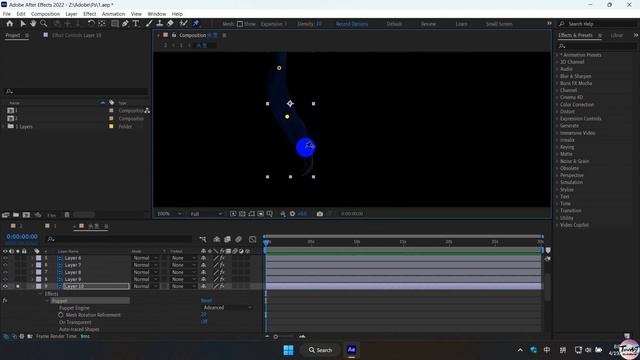Create a new composition from the Project panel
Viewport: 640px width, 360px height.
pyautogui.click(x=27, y=215)
